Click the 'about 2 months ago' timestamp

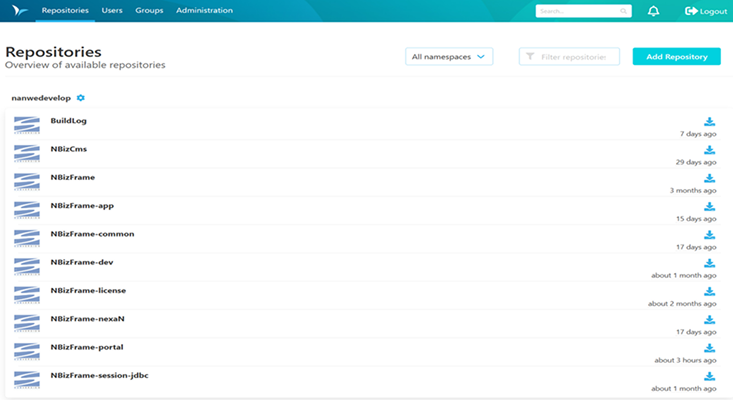click(x=682, y=303)
